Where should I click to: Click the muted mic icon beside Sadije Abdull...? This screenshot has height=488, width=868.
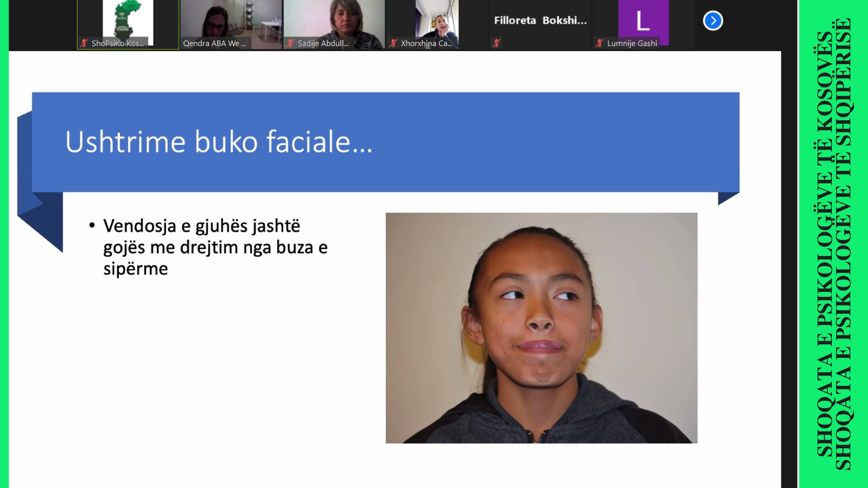tap(290, 43)
